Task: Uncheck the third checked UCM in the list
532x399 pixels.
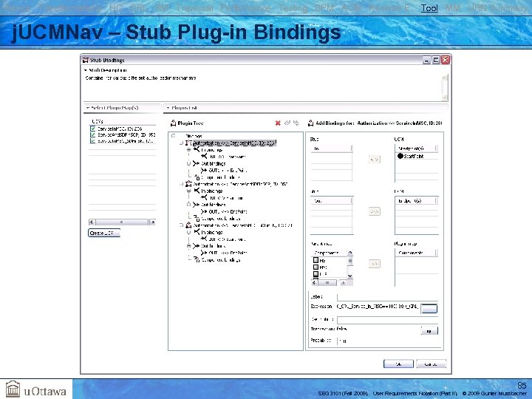Action: tap(92, 141)
